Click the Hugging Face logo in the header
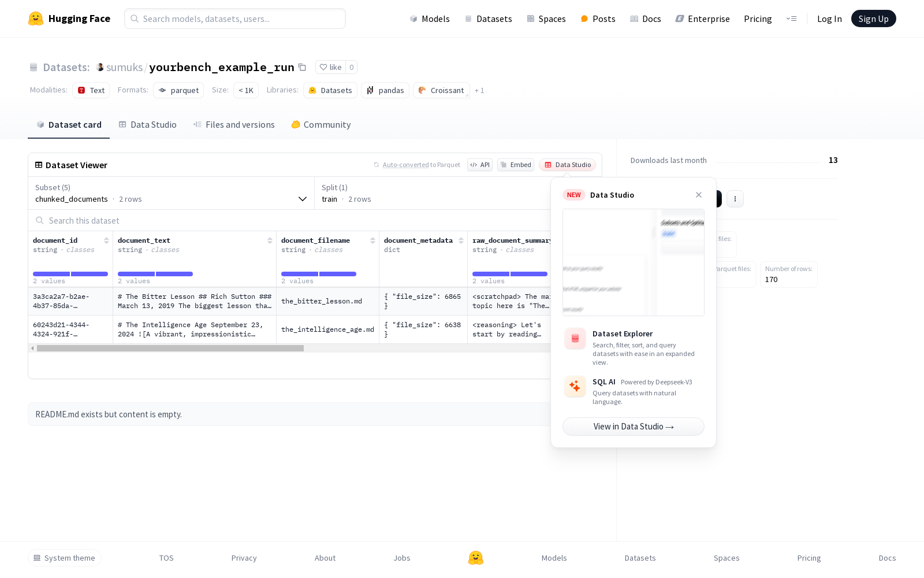 [69, 18]
